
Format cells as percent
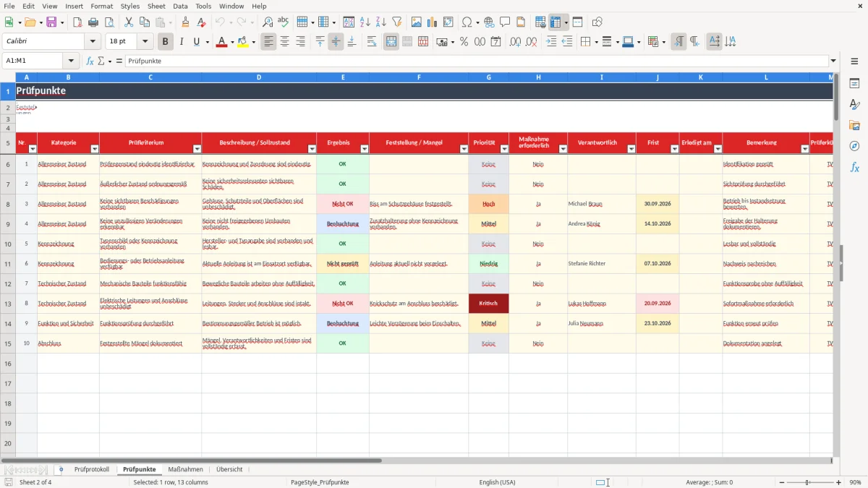464,42
